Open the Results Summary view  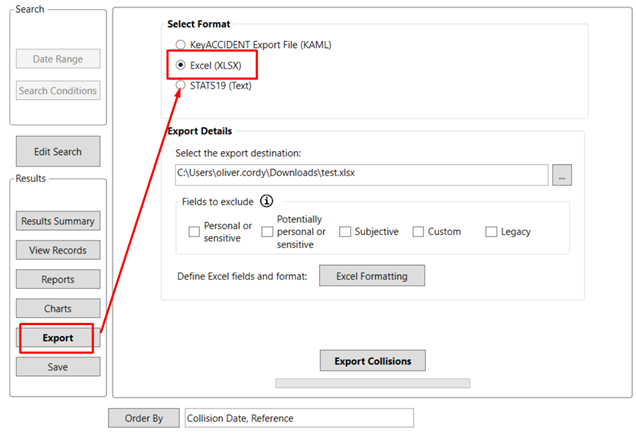pos(58,221)
